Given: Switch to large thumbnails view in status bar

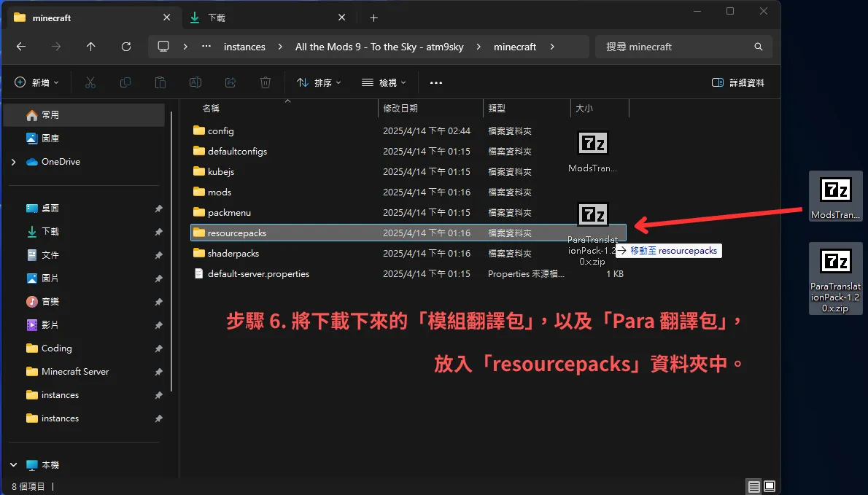Looking at the screenshot, I should click(x=770, y=486).
